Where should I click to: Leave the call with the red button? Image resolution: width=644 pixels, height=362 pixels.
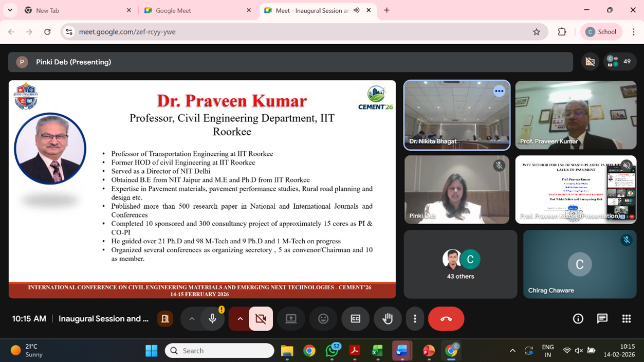coord(446,319)
